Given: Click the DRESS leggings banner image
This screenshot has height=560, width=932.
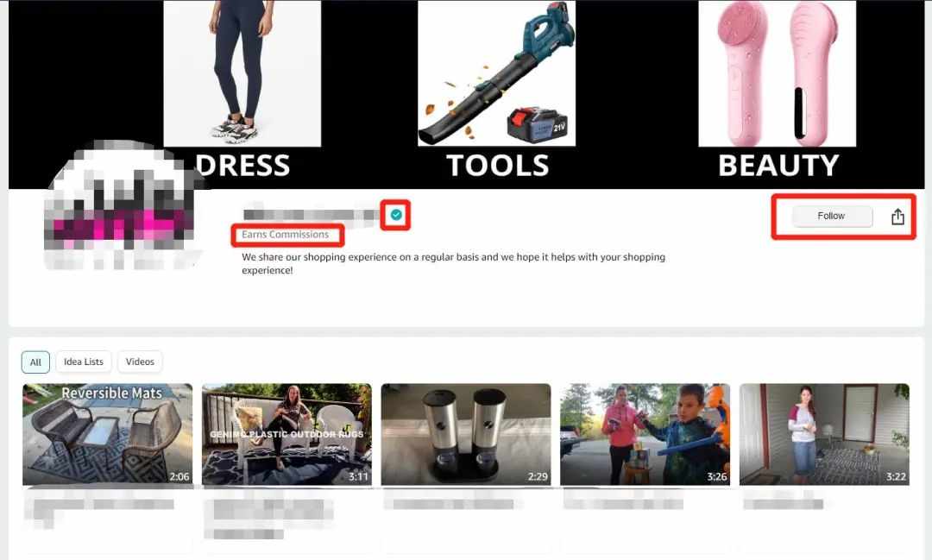Looking at the screenshot, I should (242, 73).
